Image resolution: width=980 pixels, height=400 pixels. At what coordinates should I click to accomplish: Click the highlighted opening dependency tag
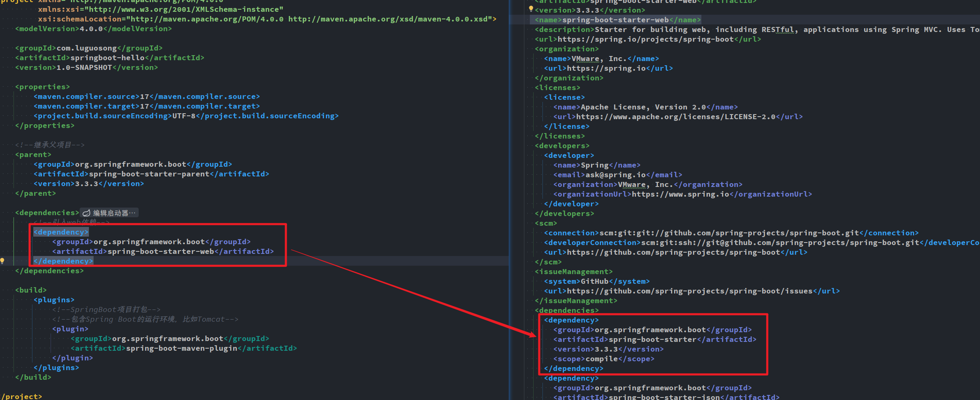click(61, 232)
